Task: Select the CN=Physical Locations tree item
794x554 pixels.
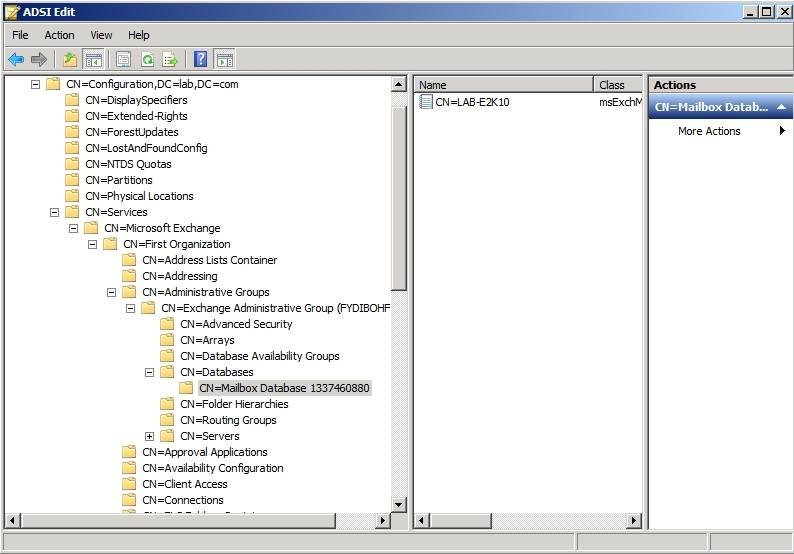Action: coord(139,196)
